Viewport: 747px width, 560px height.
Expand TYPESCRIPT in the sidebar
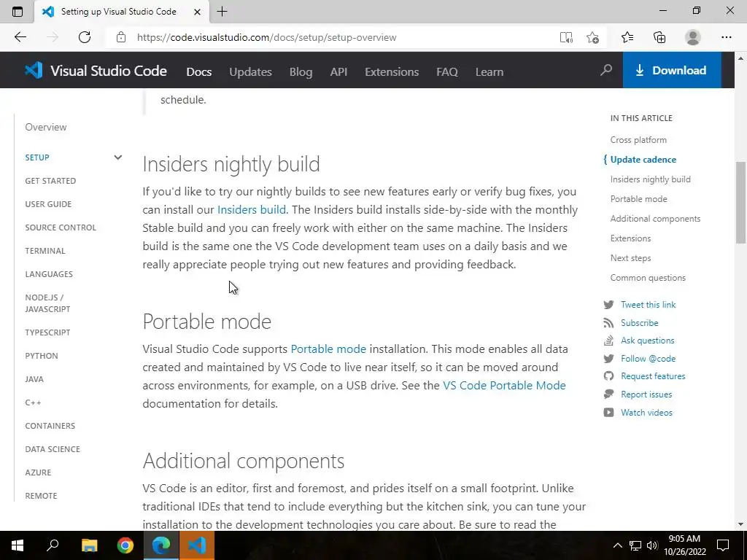[x=47, y=332]
